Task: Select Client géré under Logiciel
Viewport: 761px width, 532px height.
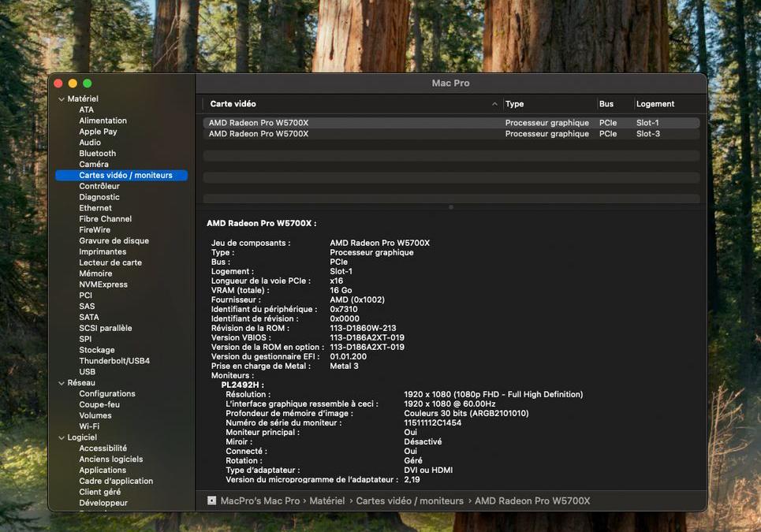Action: (100, 492)
